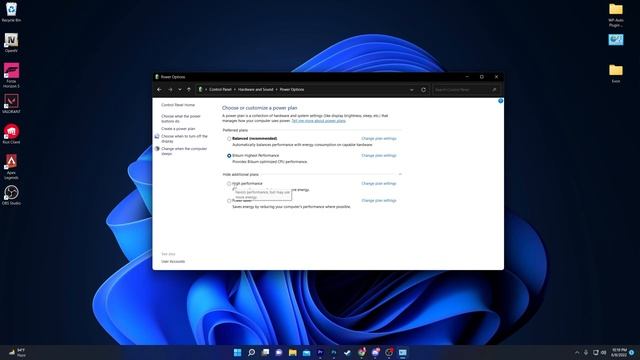Click Power Options in the breadcrumb
Viewport: 640px width, 360px height.
(292, 89)
